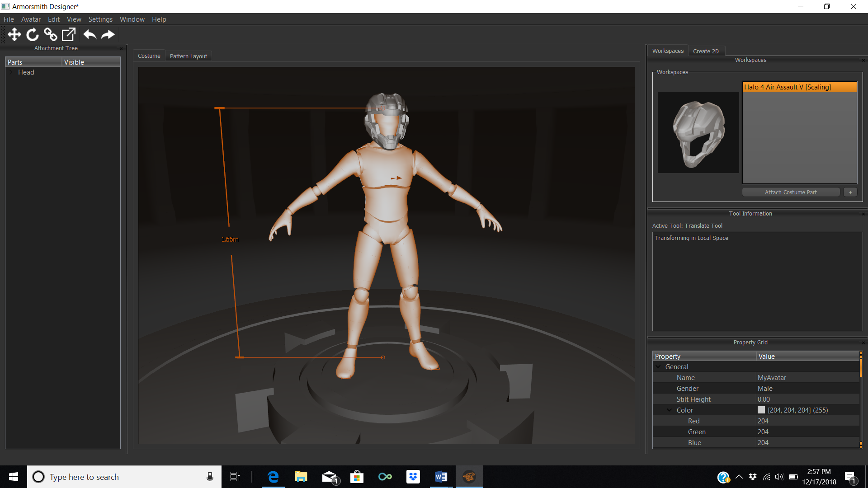Close the Attachment Tree panel
868x488 pixels.
[121, 48]
